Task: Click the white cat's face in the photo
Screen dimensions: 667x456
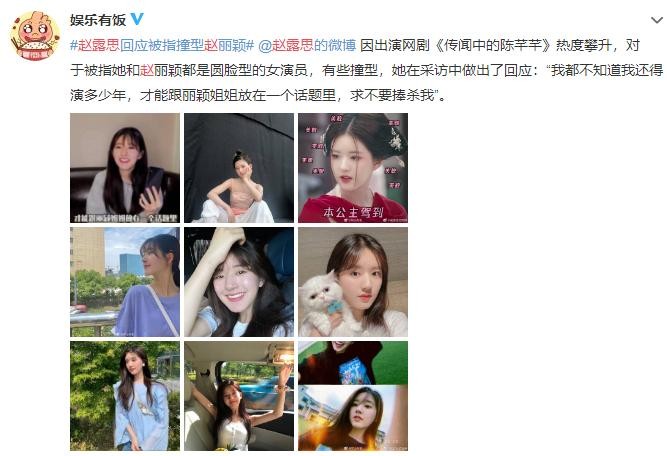Action: pyautogui.click(x=322, y=293)
